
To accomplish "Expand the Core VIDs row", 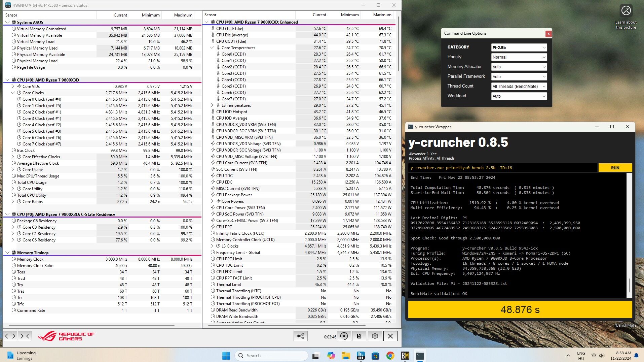I will click(13, 87).
